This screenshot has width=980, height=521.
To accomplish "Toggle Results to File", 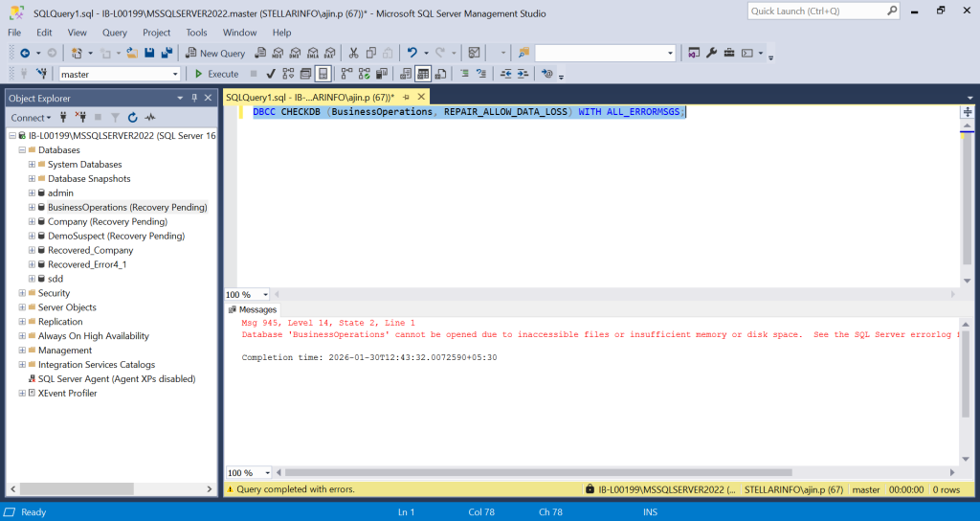I will click(440, 74).
